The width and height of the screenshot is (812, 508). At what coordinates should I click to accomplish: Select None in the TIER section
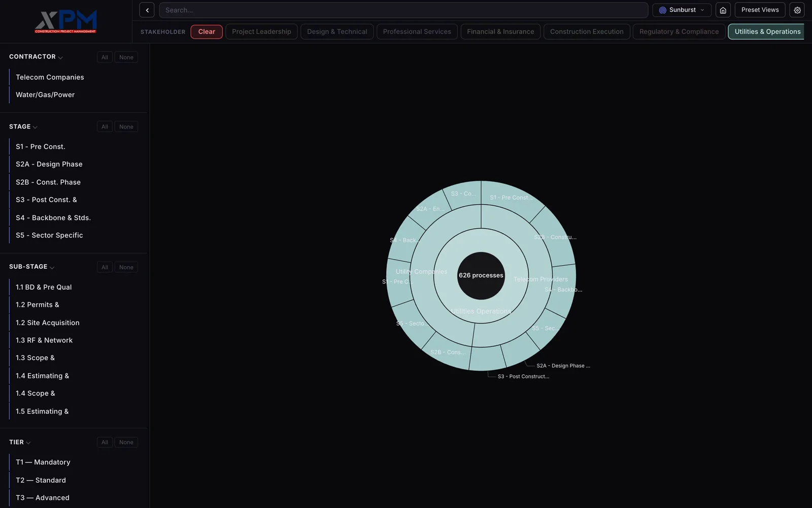[126, 442]
